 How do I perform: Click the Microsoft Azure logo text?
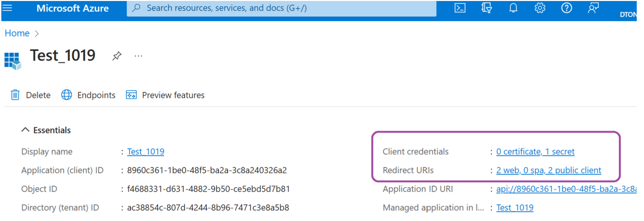(x=73, y=8)
